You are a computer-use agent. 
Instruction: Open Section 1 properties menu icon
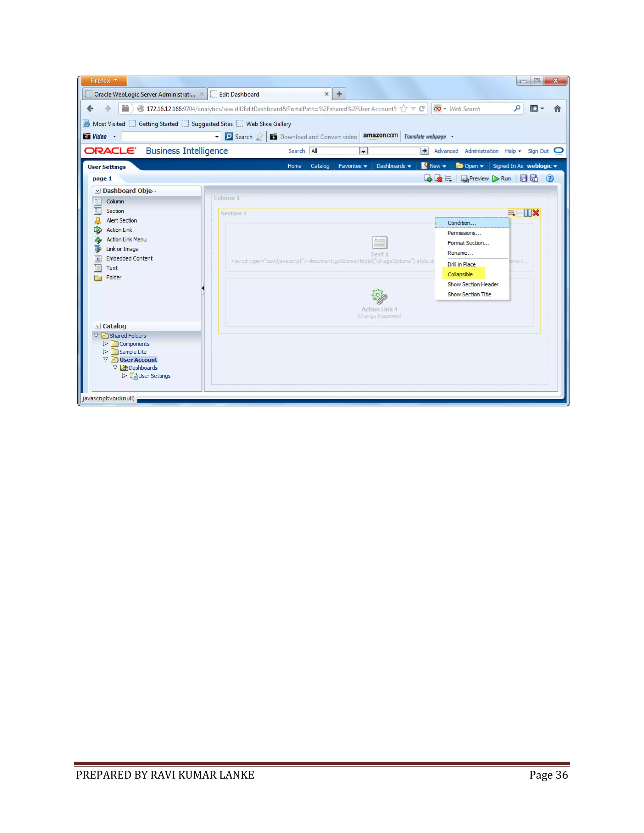pyautogui.click(x=512, y=213)
